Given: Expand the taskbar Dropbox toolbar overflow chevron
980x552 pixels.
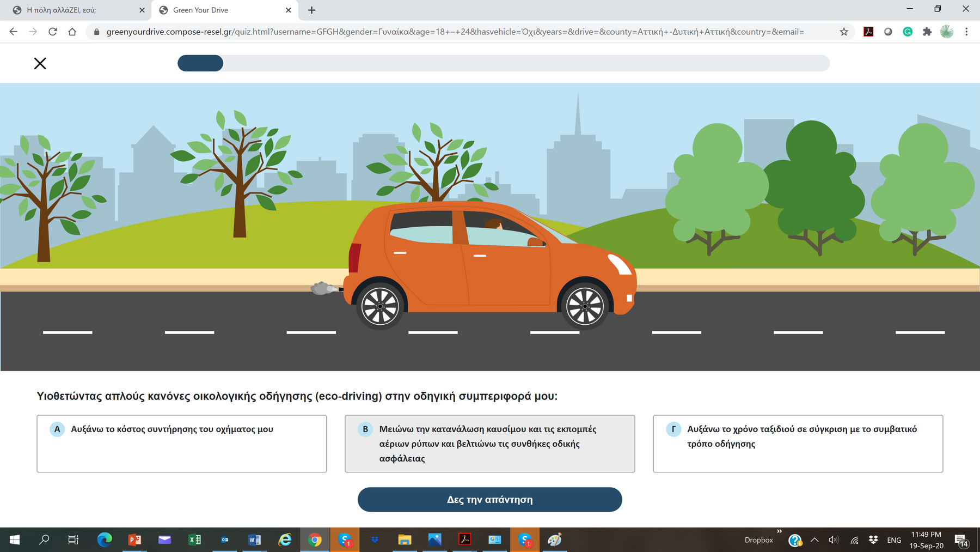Looking at the screenshot, I should (779, 531).
